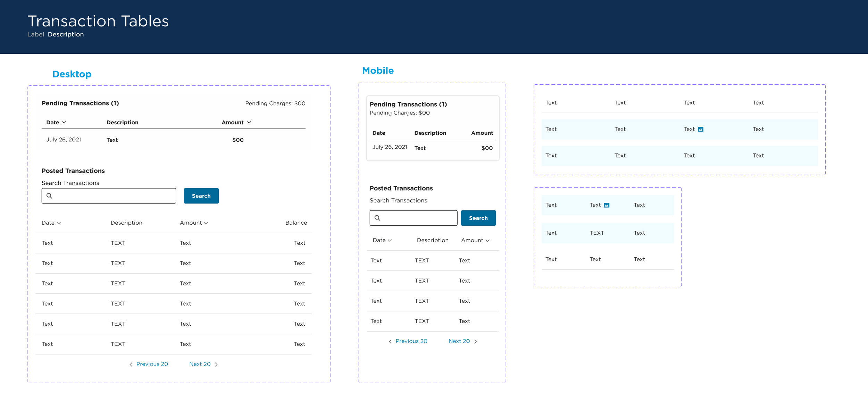The width and height of the screenshot is (868, 401).
Task: Click magnifier icon in mobile search field
Action: click(377, 218)
